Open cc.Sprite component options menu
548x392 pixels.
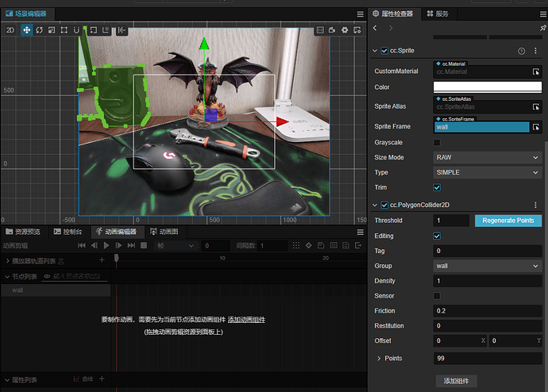[x=535, y=51]
